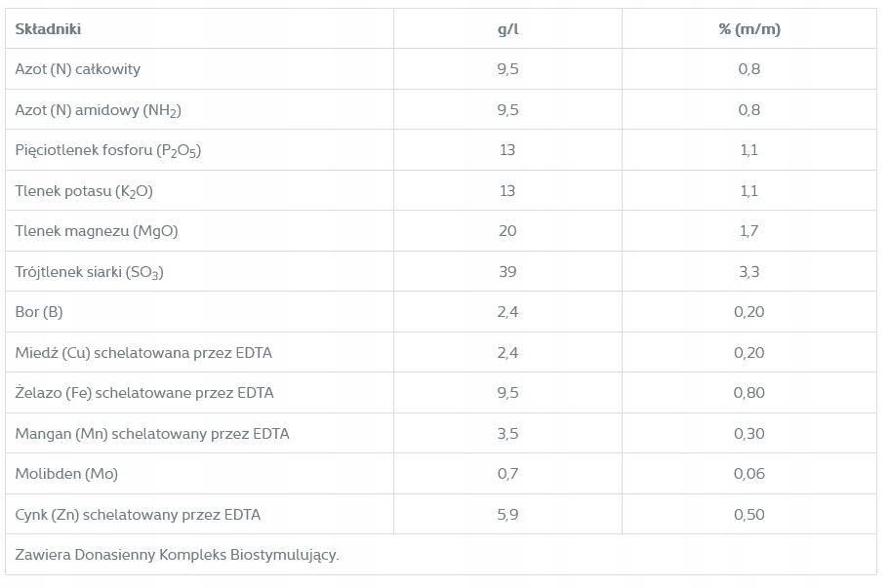Click the 0,06 percent Molibden value
890x588 pixels.
[x=748, y=474]
